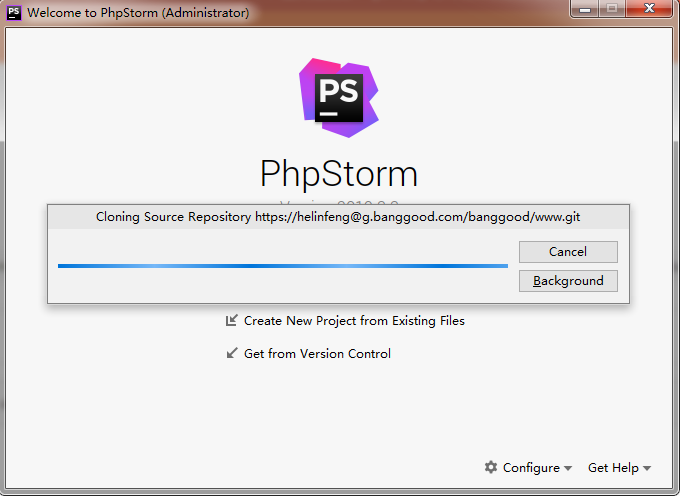680x496 pixels.
Task: Click the Cloning Source Repository URL text
Action: [338, 217]
